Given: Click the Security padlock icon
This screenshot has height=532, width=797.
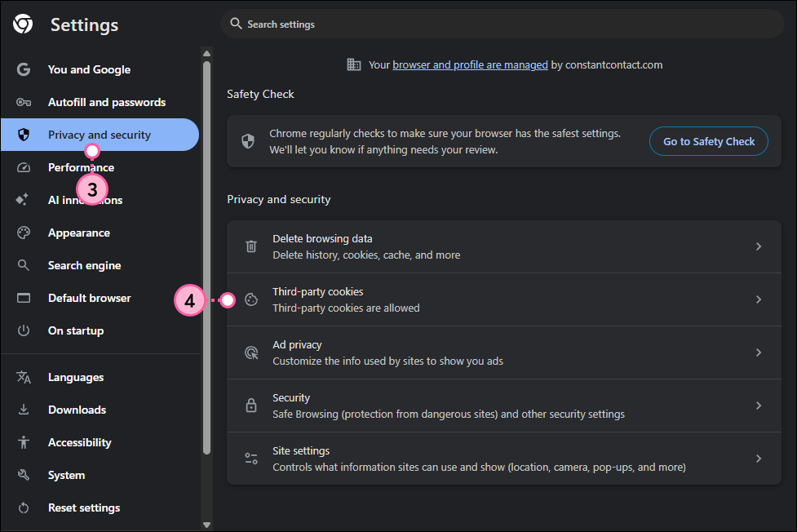Looking at the screenshot, I should coord(250,406).
